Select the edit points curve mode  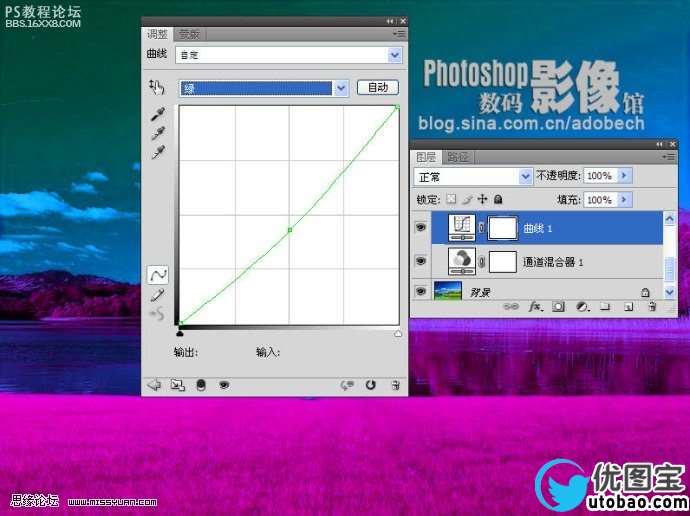coord(158,275)
